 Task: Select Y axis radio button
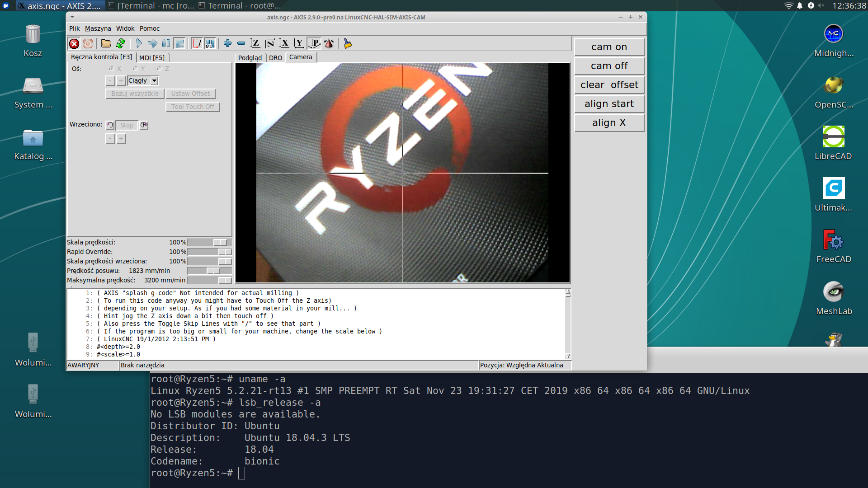135,69
